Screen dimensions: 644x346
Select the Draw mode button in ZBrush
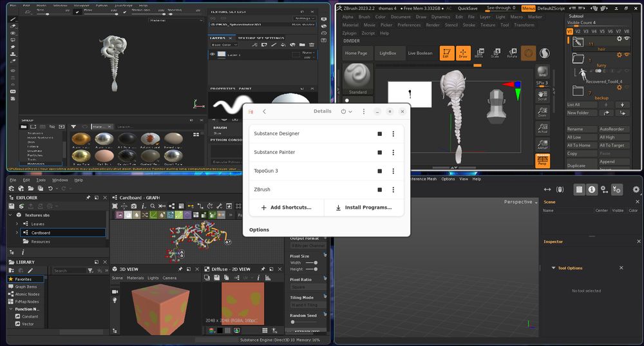(463, 53)
